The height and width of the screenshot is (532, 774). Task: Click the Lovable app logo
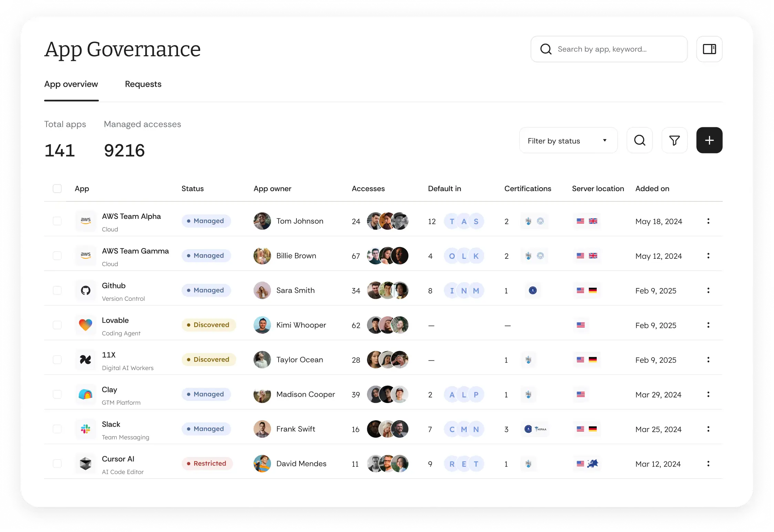tap(85, 324)
